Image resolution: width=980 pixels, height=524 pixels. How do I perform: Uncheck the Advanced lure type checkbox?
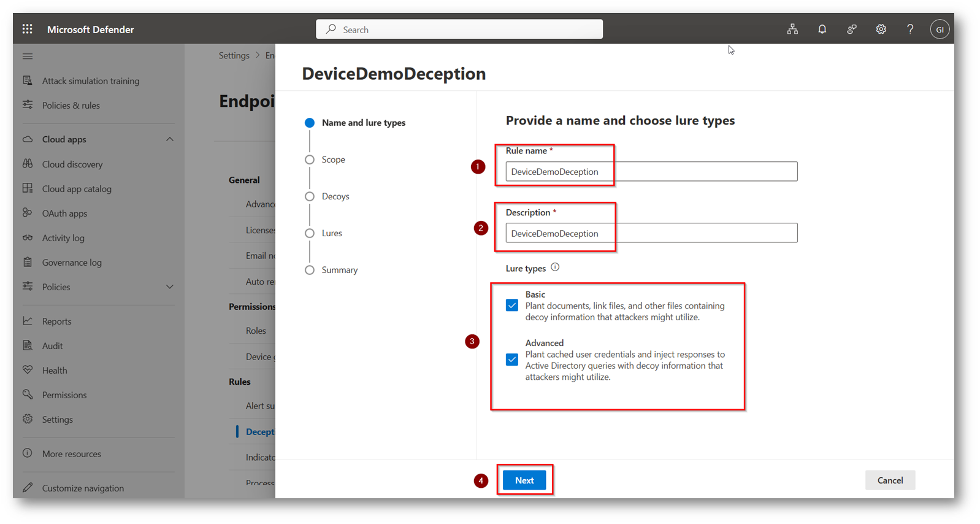(x=512, y=360)
